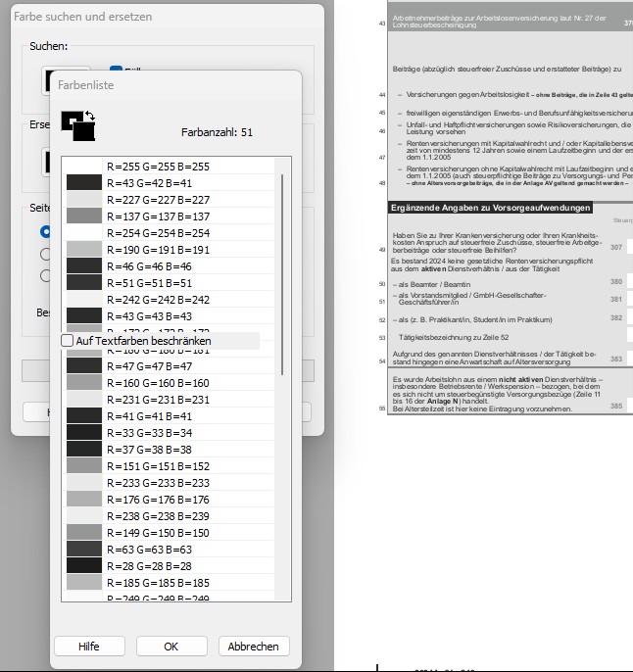Click Abbrechen to cancel Farbenliste
The height and width of the screenshot is (672, 633).
point(254,646)
